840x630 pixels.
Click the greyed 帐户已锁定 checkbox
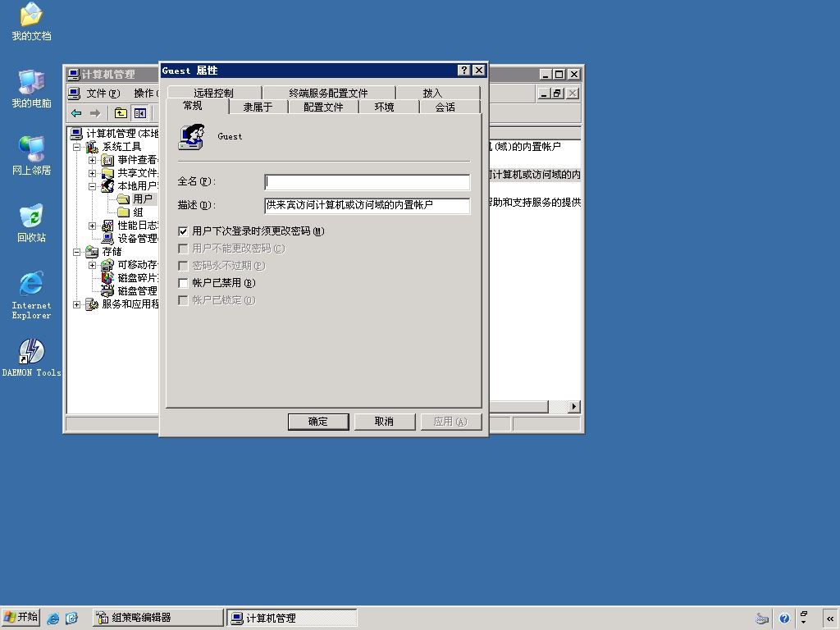pyautogui.click(x=183, y=300)
